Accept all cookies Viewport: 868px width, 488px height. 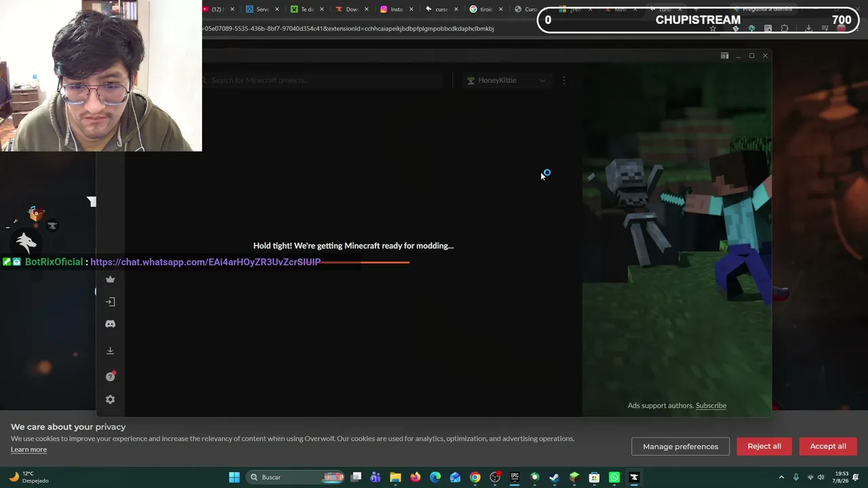(x=828, y=446)
